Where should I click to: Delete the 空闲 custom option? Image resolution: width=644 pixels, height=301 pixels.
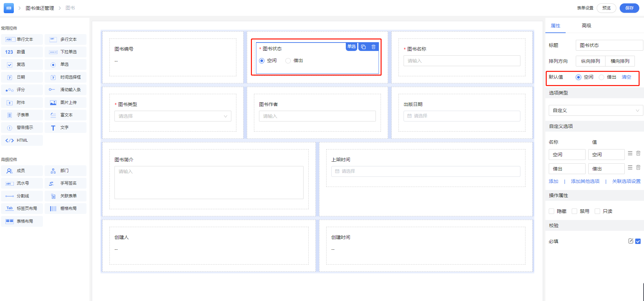pos(638,153)
